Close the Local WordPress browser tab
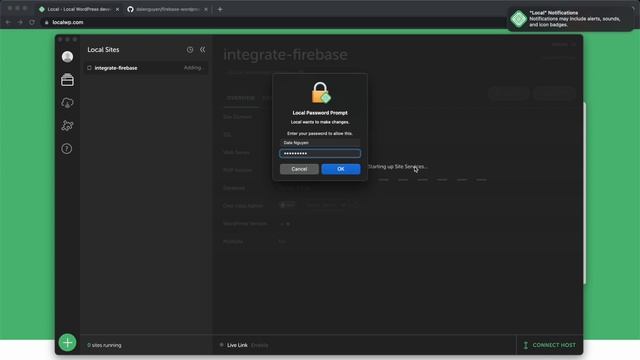This screenshot has width=640, height=360. pyautogui.click(x=118, y=9)
